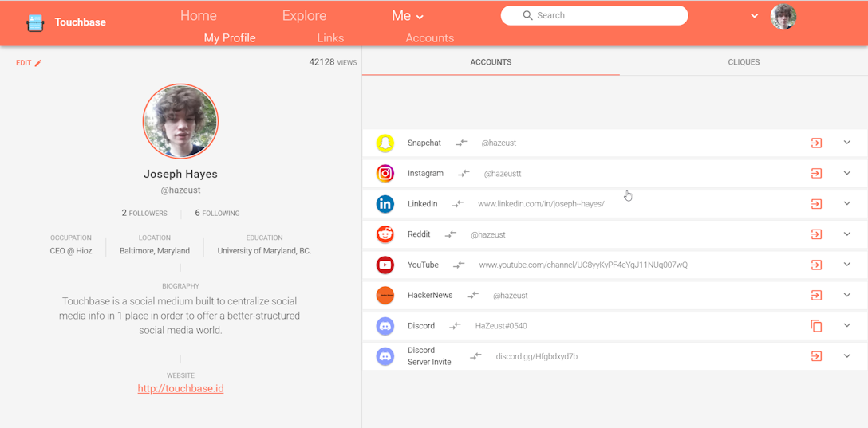Image resolution: width=868 pixels, height=428 pixels.
Task: Open HackerNews account via launch icon
Action: click(x=816, y=296)
